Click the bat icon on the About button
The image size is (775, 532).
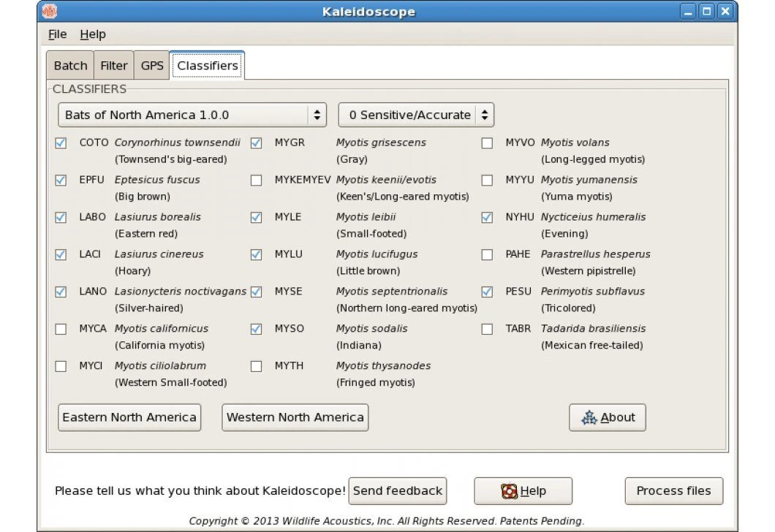(x=589, y=417)
